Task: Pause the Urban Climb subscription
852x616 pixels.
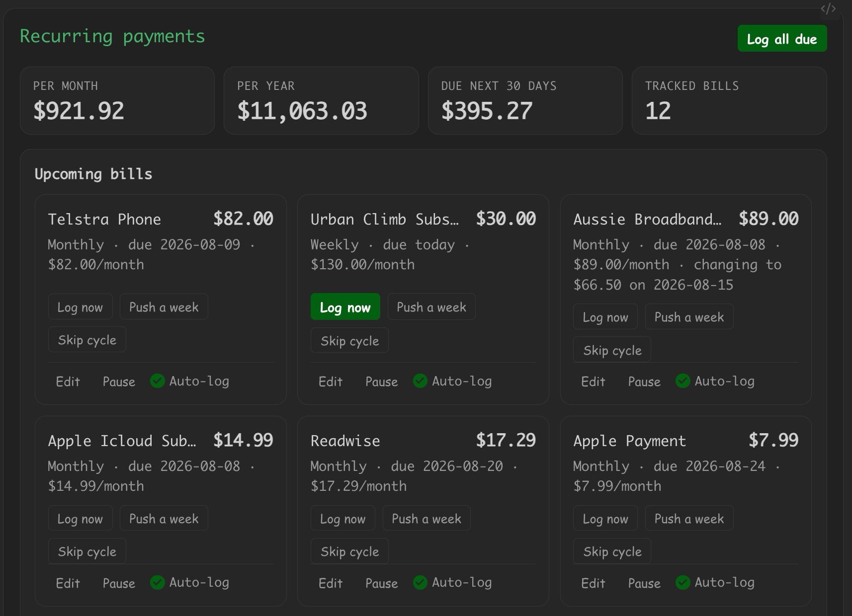Action: [381, 381]
